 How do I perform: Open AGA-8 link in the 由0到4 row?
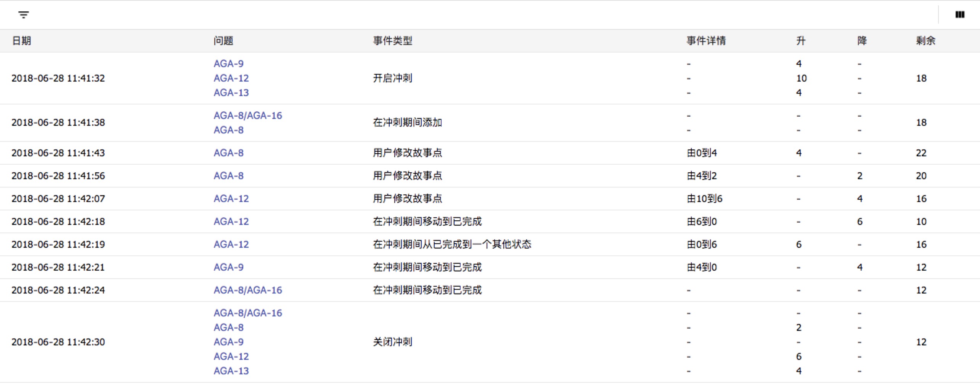coord(228,153)
